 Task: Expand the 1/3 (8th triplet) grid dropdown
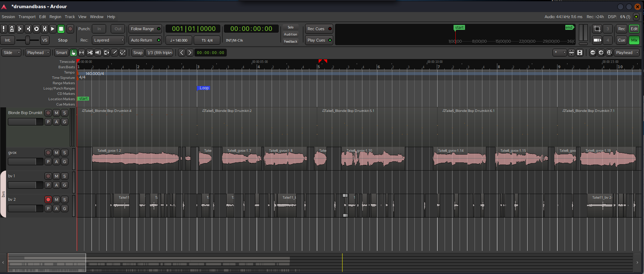(x=160, y=53)
